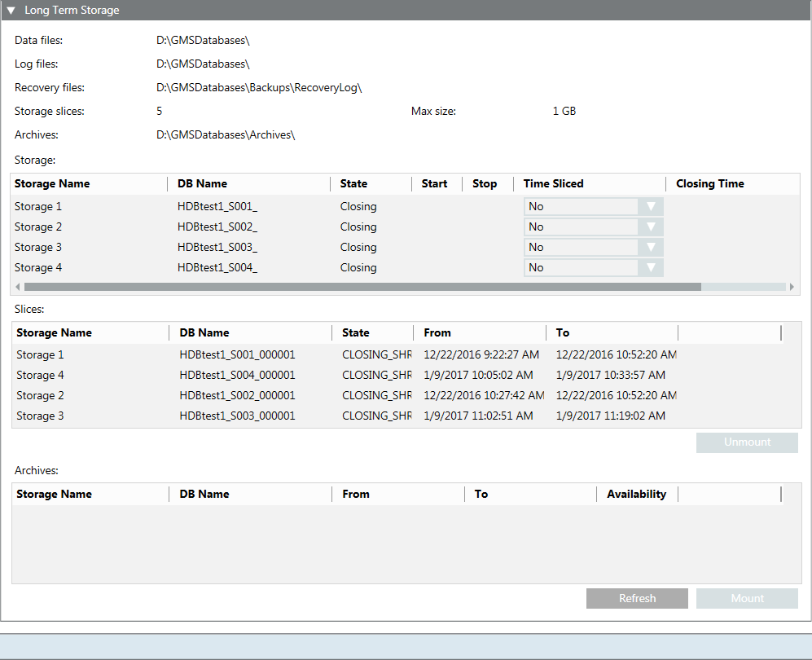
Task: Click the Mount button
Action: point(747,599)
